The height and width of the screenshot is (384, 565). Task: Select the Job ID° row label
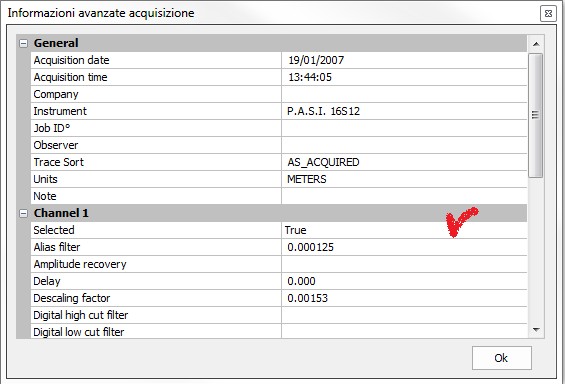52,128
